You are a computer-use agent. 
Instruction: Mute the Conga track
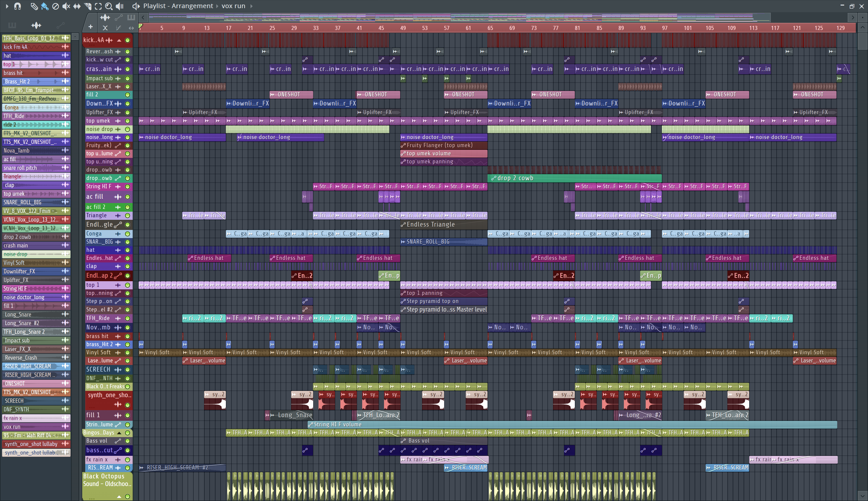click(x=127, y=234)
